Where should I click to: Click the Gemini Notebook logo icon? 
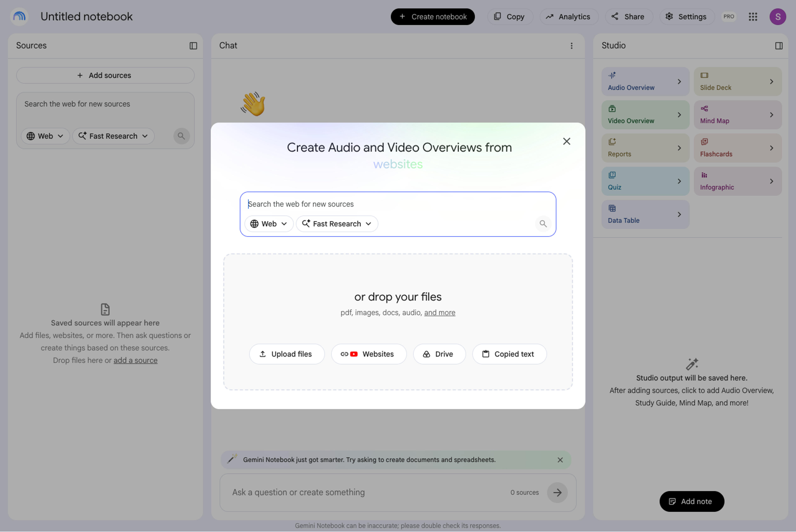19,16
